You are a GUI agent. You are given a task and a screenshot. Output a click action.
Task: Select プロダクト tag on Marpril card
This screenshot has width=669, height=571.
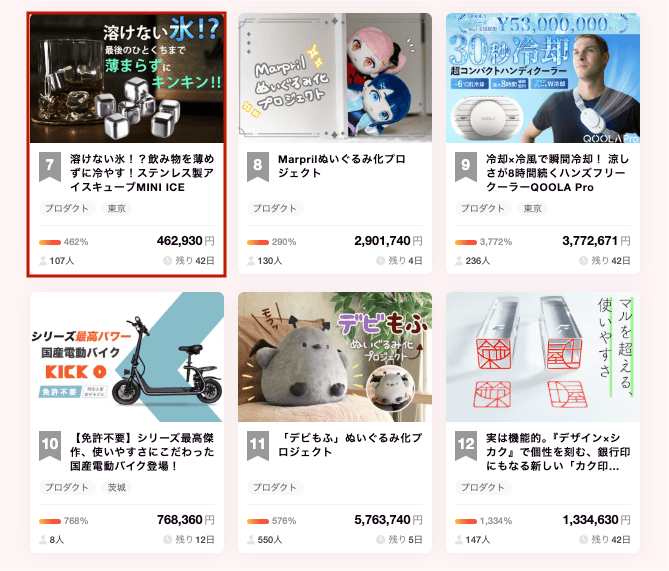[x=275, y=208]
